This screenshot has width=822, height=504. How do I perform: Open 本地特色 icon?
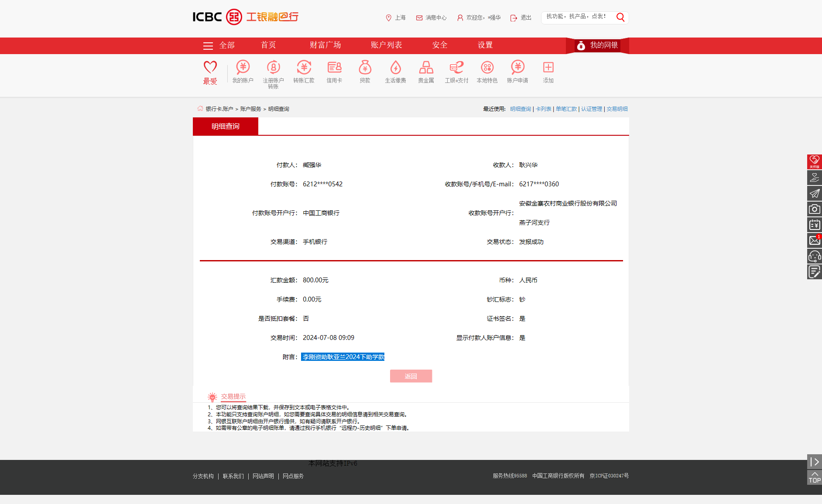point(487,72)
